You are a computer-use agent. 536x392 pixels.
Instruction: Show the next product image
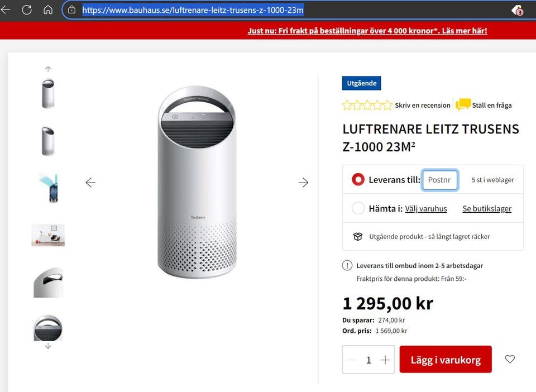[x=303, y=182]
